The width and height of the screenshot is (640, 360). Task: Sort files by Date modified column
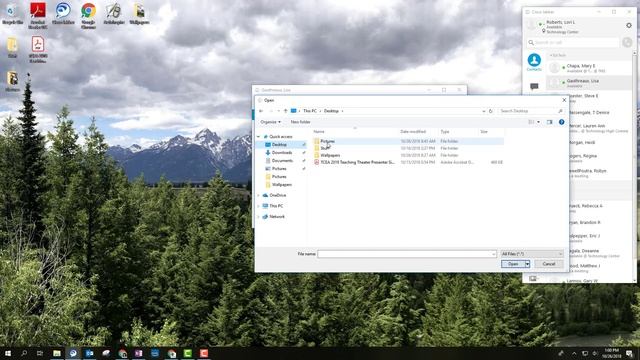coord(413,132)
